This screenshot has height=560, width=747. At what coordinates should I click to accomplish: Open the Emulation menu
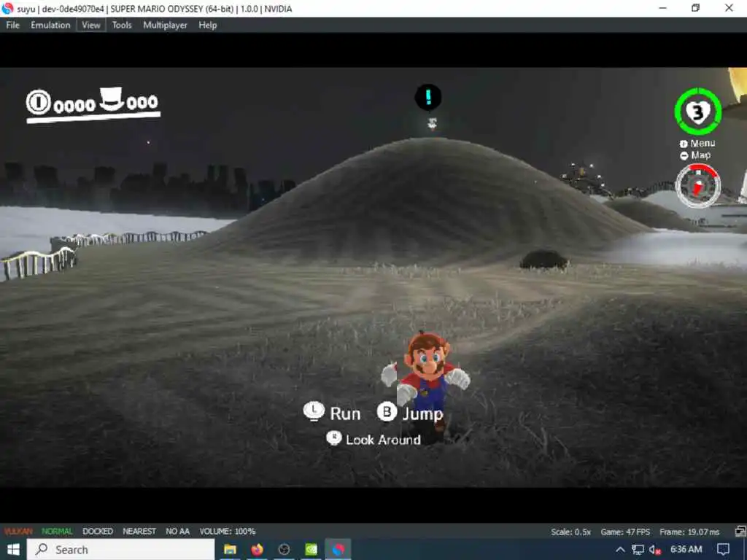(50, 26)
